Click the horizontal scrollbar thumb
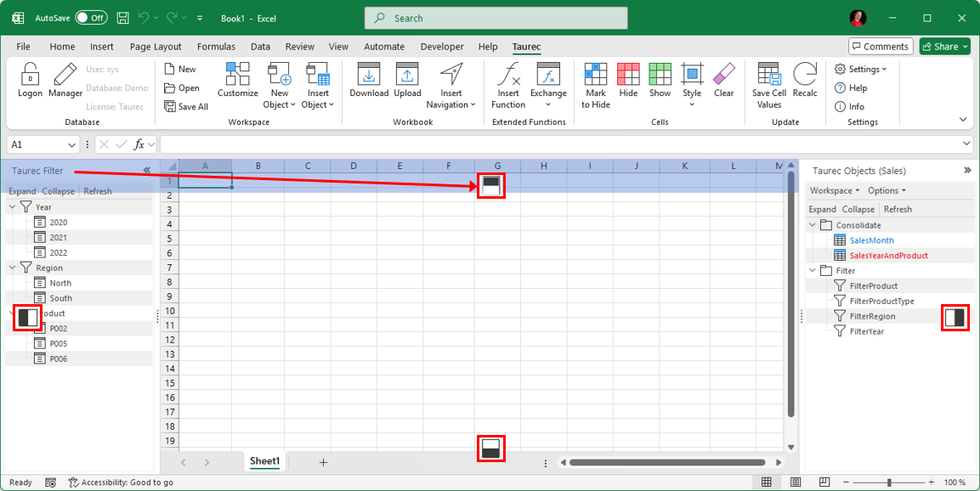Screen dimensions: 980x491 667,462
